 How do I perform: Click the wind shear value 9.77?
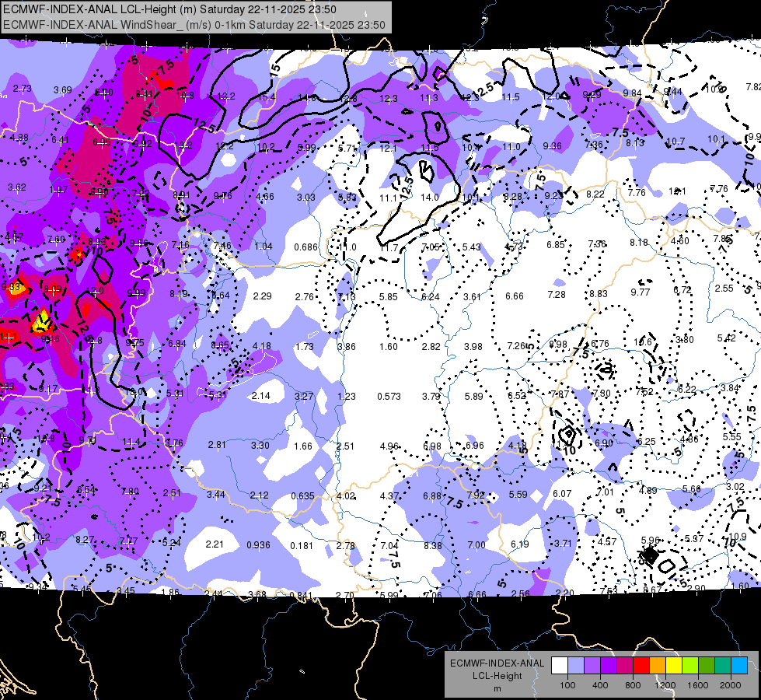pos(641,292)
